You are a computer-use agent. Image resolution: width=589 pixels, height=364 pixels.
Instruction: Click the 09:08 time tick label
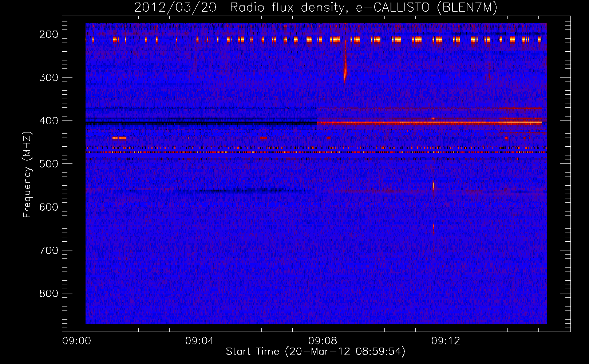click(x=323, y=341)
